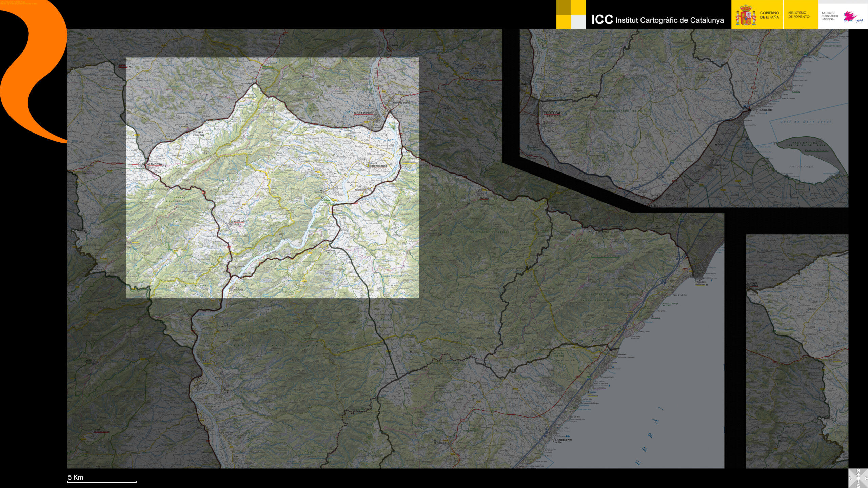
Task: Click the compass rose navigation icon
Action: point(858,478)
